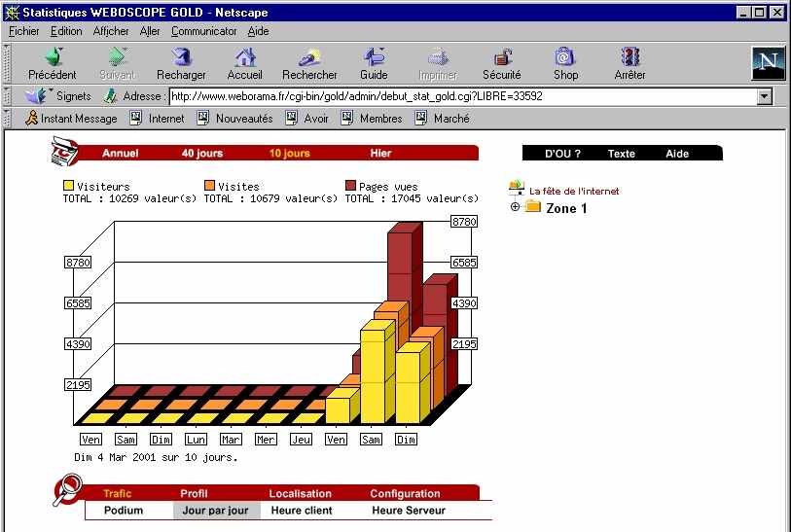Image resolution: width=791 pixels, height=532 pixels.
Task: Click the yellow Visiteurs legend swatch
Action: [x=69, y=186]
